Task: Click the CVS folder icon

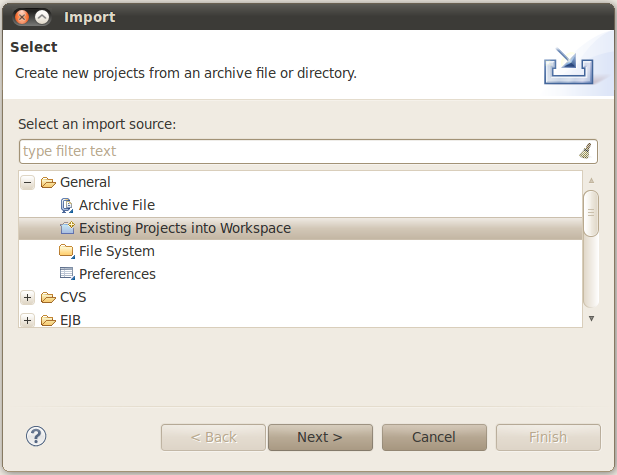Action: (48, 297)
